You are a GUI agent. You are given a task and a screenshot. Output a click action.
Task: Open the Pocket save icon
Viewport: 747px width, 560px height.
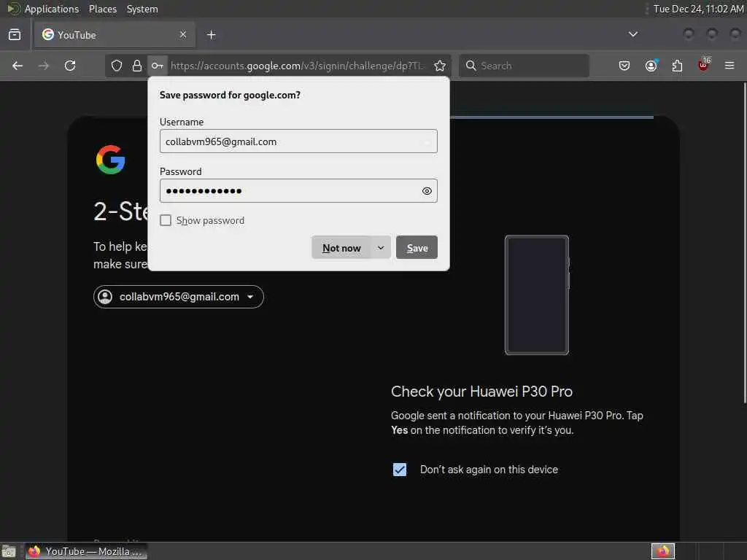pyautogui.click(x=624, y=66)
